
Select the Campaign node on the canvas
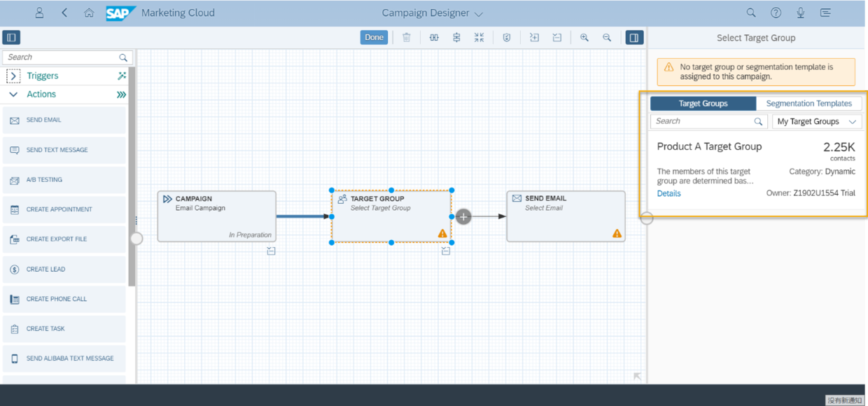point(216,216)
